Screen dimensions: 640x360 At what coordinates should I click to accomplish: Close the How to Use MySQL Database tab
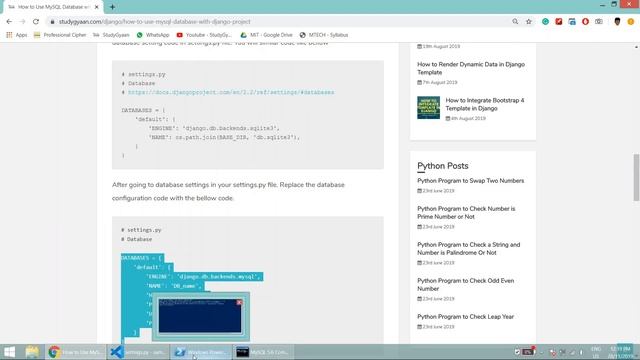pyautogui.click(x=97, y=7)
